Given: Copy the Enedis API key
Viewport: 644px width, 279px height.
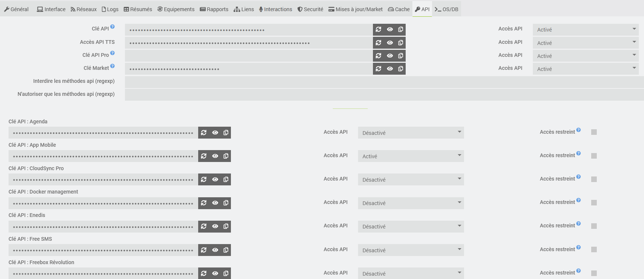Looking at the screenshot, I should click(226, 226).
